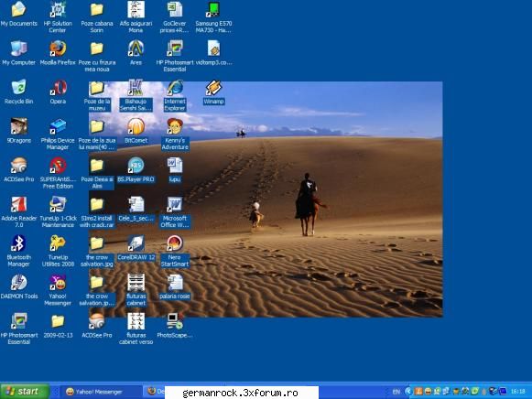The width and height of the screenshot is (532, 399).
Task: Open Recycle Bin
Action: [18, 88]
